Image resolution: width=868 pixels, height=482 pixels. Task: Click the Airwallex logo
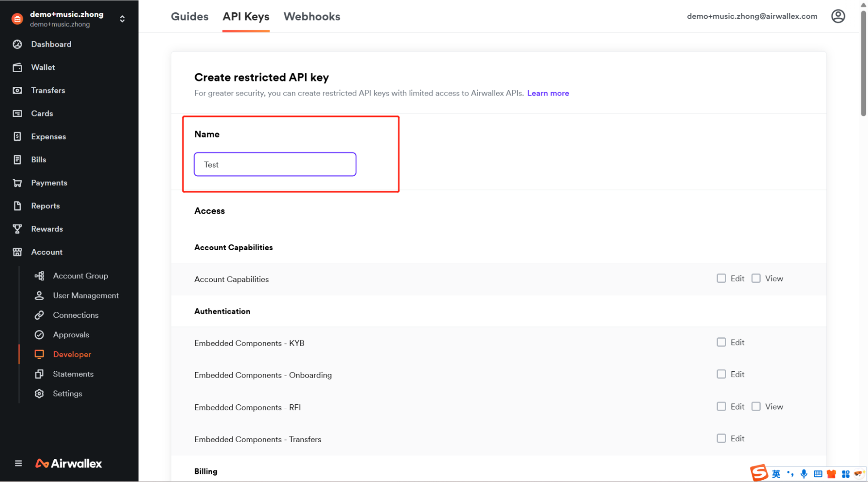pos(69,463)
